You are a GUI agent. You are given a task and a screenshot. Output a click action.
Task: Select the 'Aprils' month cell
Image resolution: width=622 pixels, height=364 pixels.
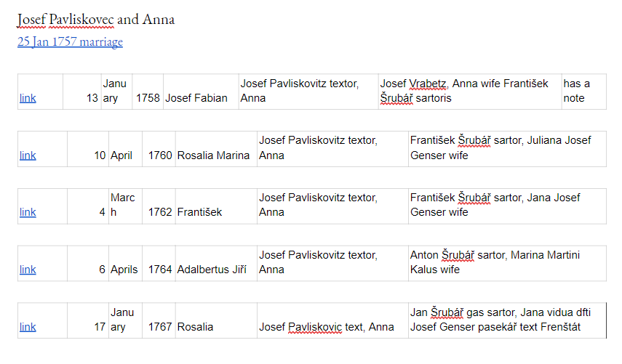click(125, 264)
